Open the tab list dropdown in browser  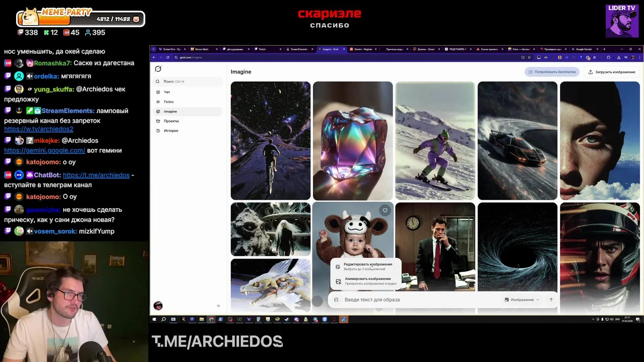coord(153,49)
